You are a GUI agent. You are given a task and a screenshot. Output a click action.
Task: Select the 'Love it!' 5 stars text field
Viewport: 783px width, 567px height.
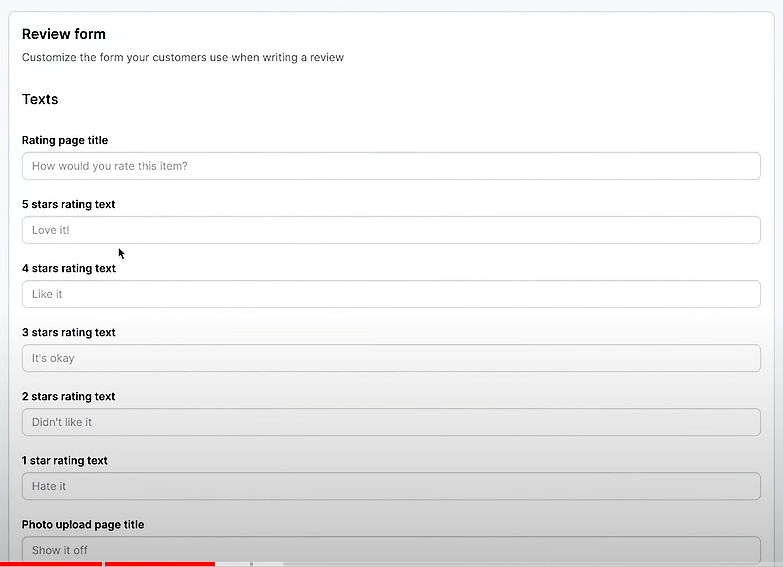click(x=391, y=230)
